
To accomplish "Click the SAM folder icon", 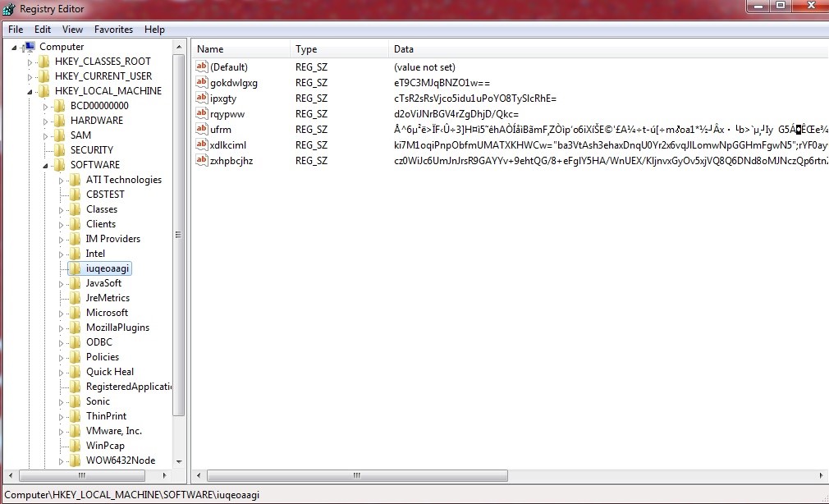I will pyautogui.click(x=60, y=135).
